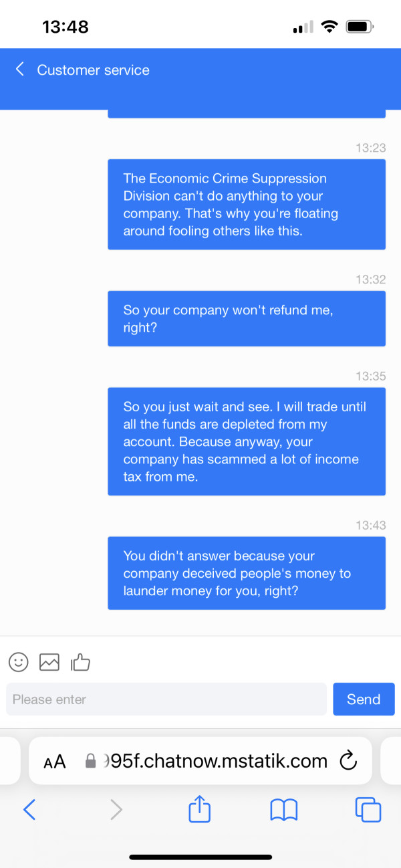Focus the 'Please enter' message field
Viewport: 401px width, 868px height.
click(166, 699)
